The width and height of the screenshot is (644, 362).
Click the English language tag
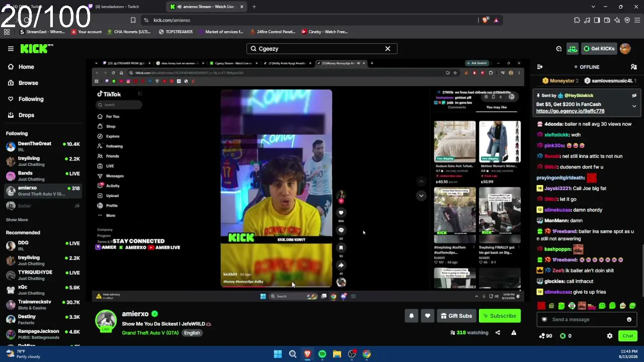(x=192, y=333)
